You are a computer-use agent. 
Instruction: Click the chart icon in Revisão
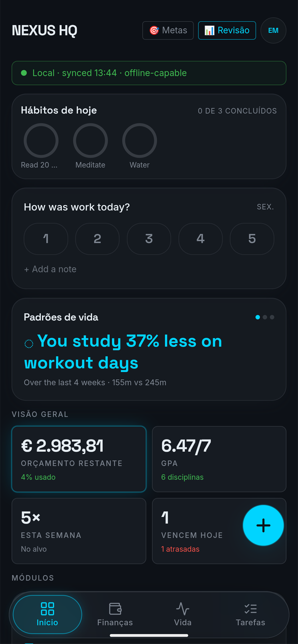[209, 30]
